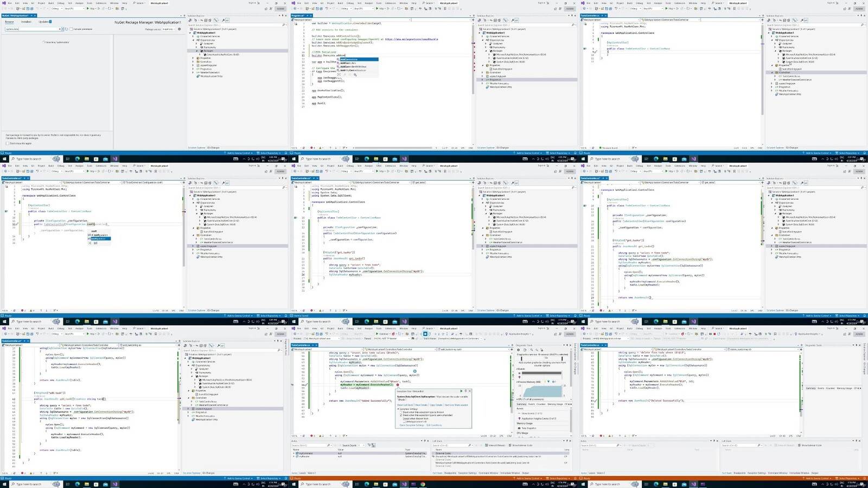Open the settings gear next to NuGet Package source

(x=179, y=29)
